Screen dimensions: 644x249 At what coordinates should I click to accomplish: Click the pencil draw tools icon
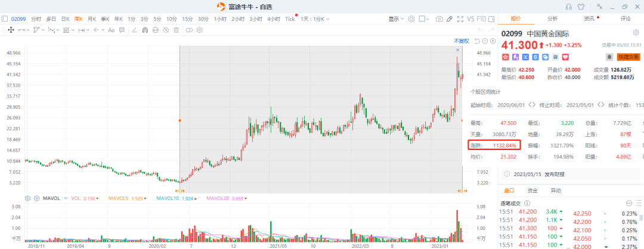click(x=450, y=19)
